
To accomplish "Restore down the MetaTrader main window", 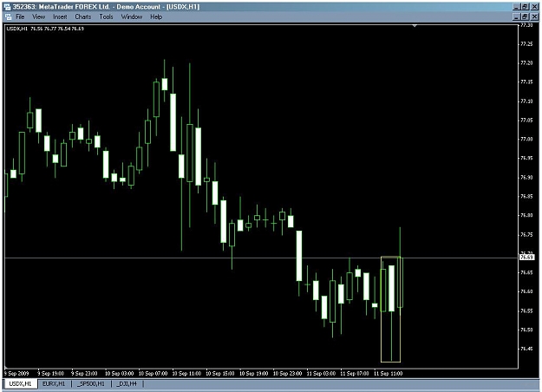I will [525, 7].
